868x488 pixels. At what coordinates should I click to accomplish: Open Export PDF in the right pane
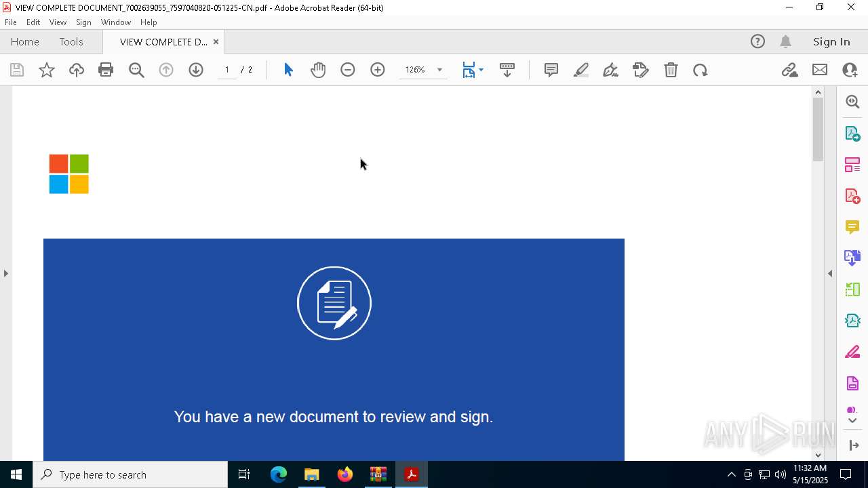point(852,134)
